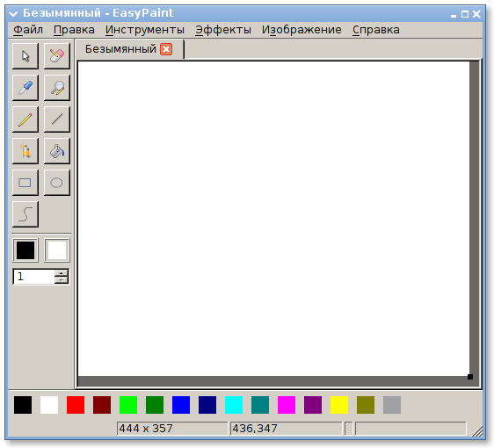Image resolution: width=494 pixels, height=448 pixels.
Task: Click the 436,347 cursor position status
Action: coord(286,429)
